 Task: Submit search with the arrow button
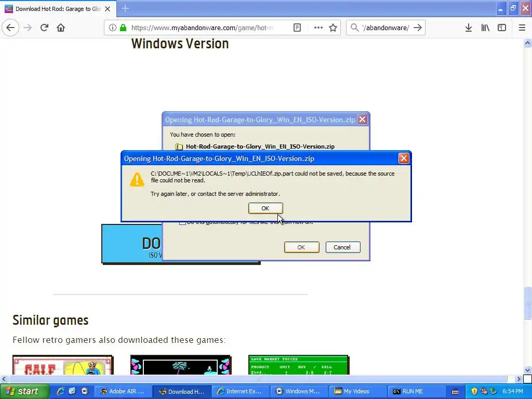[x=418, y=28]
